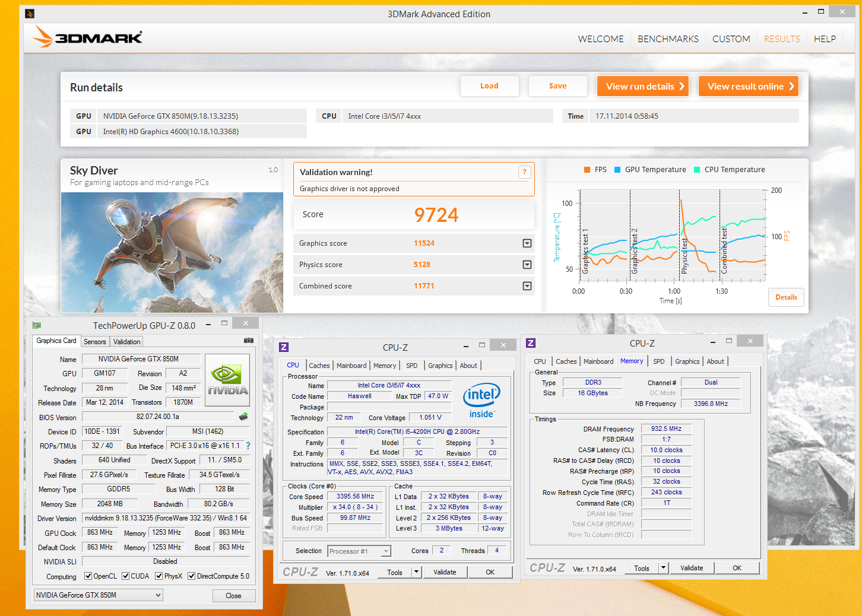Open the GPU selector dropdown in GPU-Z

[98, 595]
